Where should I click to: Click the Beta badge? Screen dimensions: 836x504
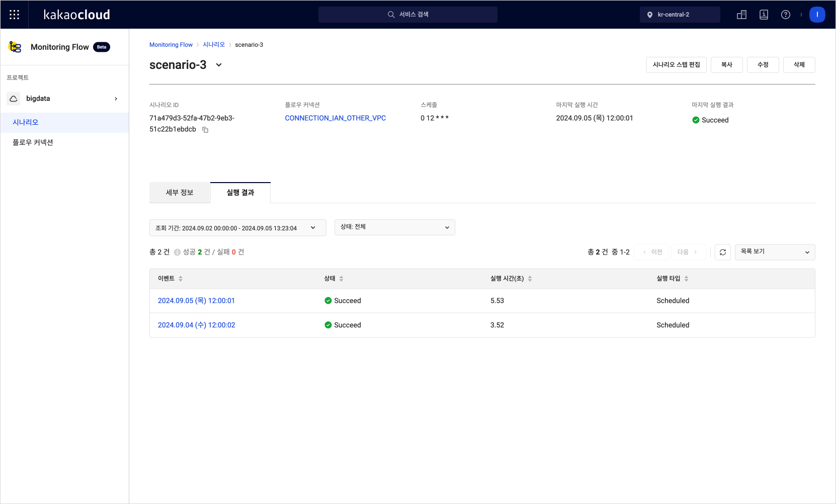click(102, 47)
